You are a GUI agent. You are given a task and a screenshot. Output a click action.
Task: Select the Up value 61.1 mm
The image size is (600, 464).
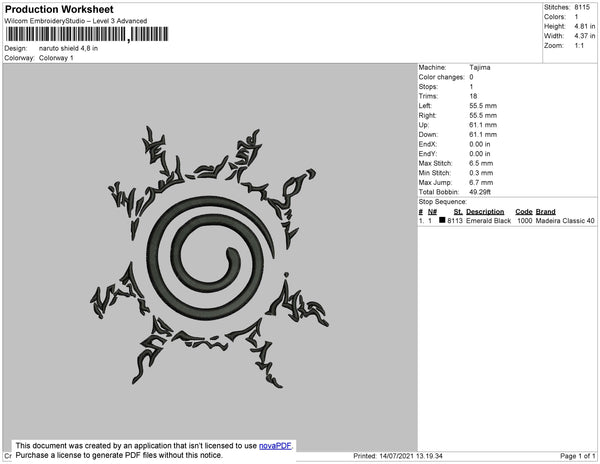[483, 125]
